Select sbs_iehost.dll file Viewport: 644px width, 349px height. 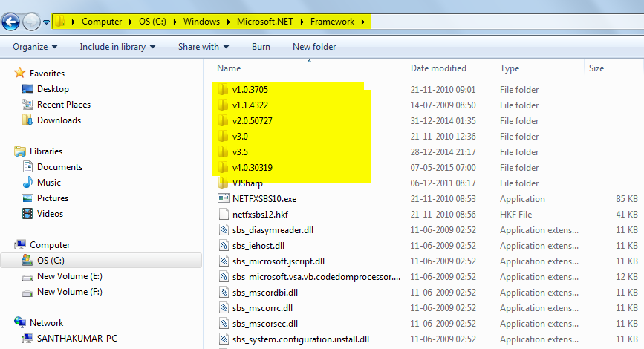(258, 246)
